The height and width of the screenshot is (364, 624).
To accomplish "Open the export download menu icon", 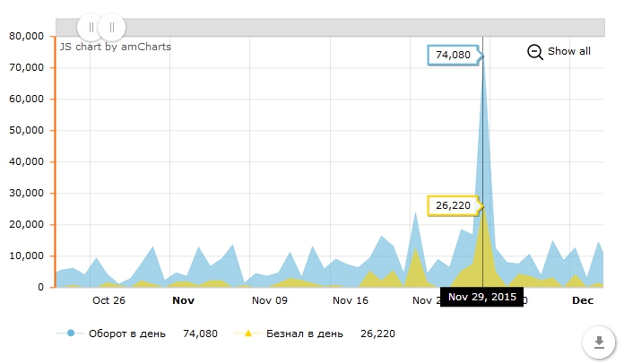I will click(x=598, y=342).
